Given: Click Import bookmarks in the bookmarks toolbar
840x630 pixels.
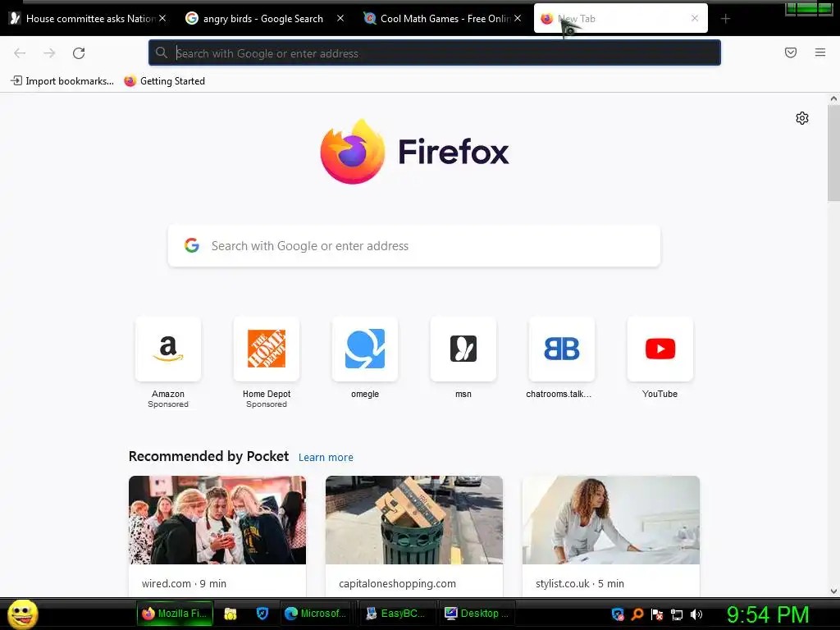Looking at the screenshot, I should click(62, 81).
